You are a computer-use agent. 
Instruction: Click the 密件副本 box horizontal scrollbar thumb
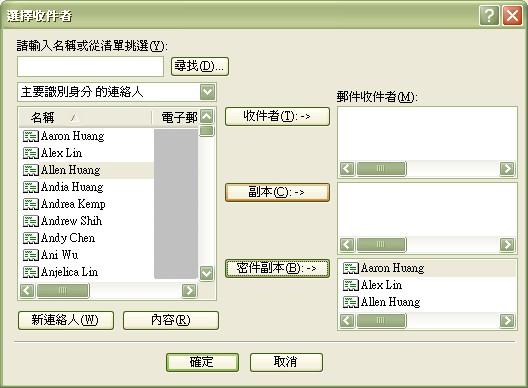click(x=381, y=321)
